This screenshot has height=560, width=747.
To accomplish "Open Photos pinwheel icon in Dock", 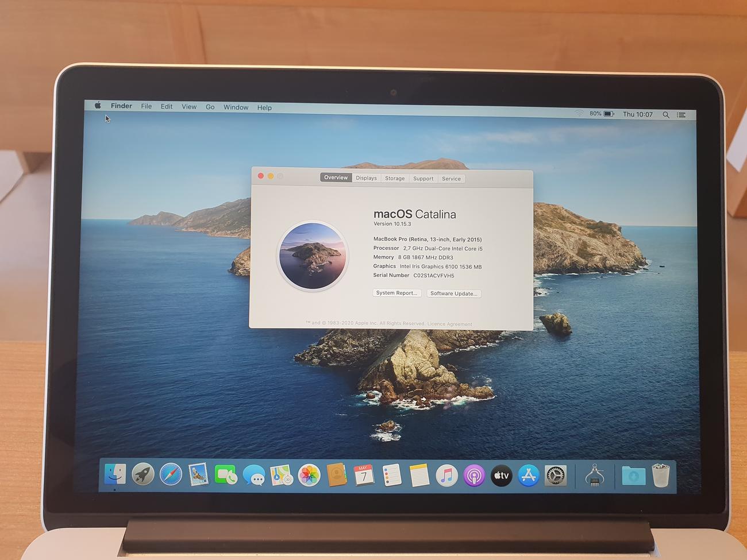I will [x=309, y=476].
